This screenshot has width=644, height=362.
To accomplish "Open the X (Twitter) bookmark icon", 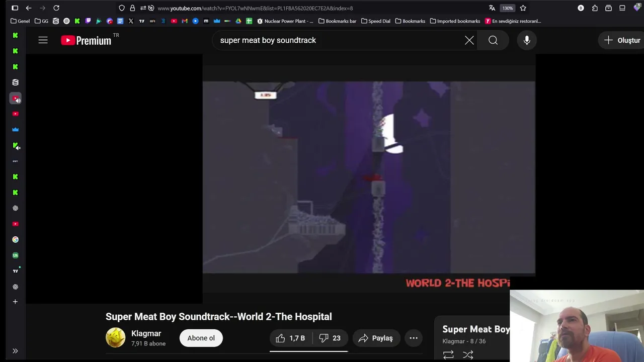I will point(131,21).
